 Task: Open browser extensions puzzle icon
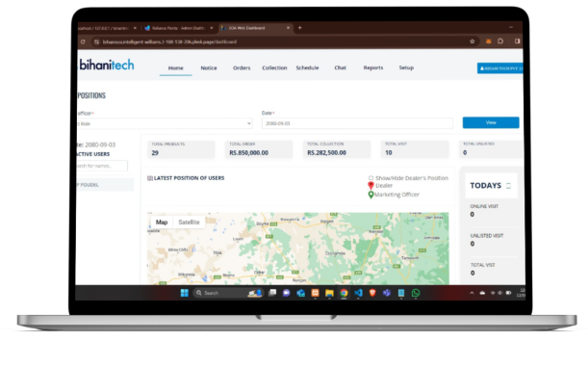[500, 41]
